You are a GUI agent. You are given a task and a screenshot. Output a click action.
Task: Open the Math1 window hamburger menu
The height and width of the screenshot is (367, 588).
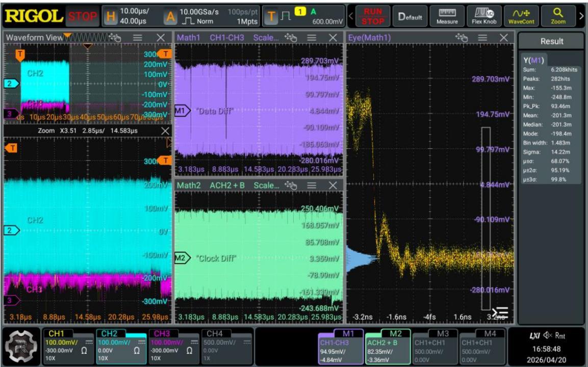click(x=312, y=38)
